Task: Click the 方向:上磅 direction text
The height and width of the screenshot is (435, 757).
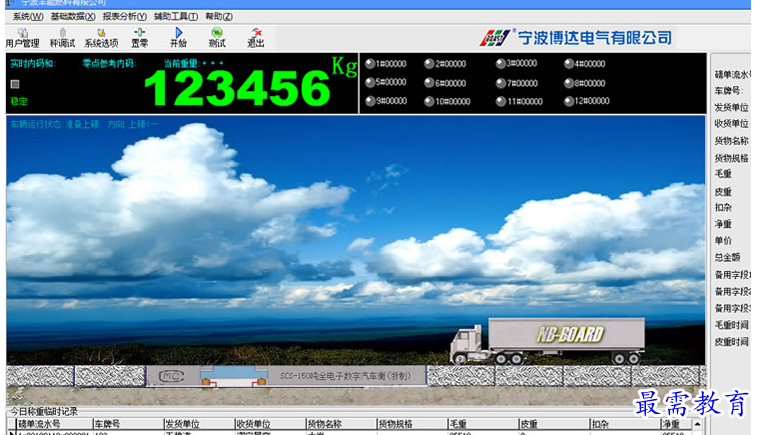Action: (x=133, y=125)
